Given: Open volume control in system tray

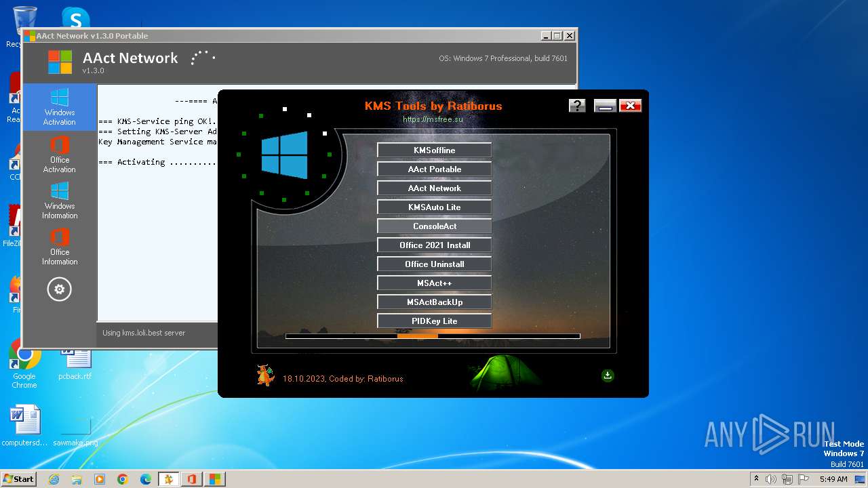Looking at the screenshot, I should (770, 479).
